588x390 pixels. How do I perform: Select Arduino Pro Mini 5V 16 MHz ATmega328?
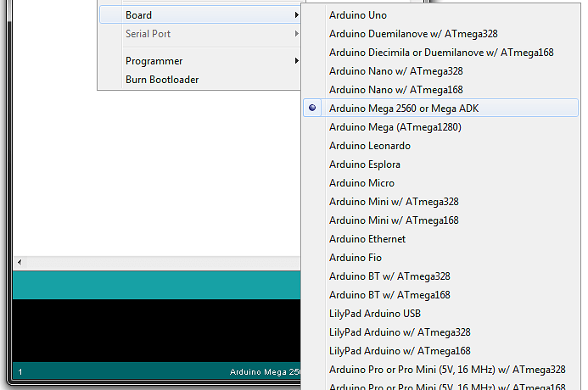(x=440, y=370)
